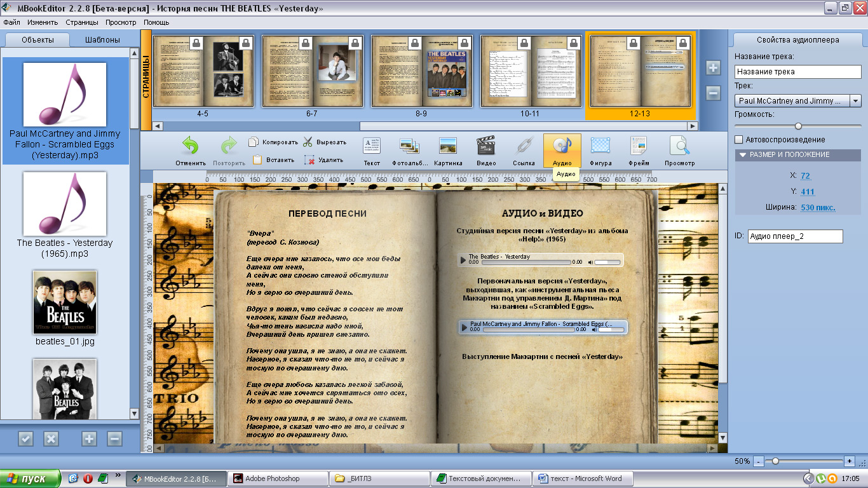Screen dimensions: 868x488
Task: Switch to Adobe Photoshop in taskbar
Action: click(x=277, y=478)
